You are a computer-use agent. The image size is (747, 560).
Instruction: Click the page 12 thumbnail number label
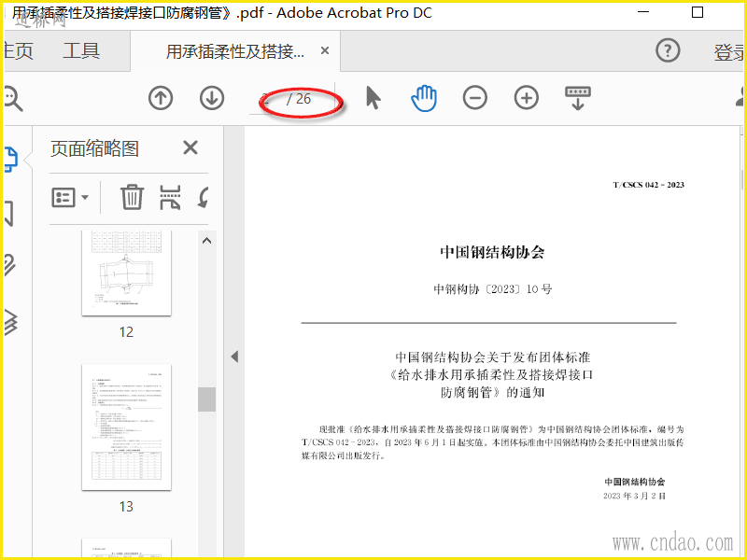(126, 332)
